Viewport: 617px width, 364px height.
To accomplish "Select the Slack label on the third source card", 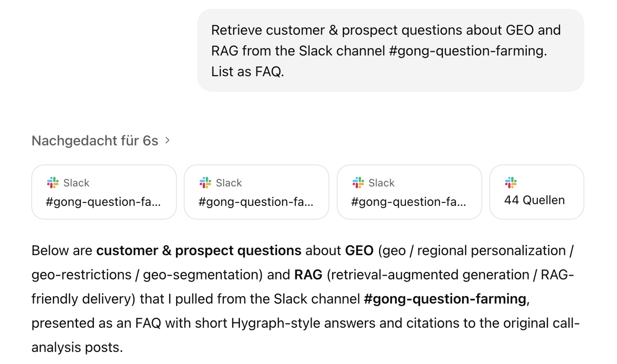I will tap(381, 182).
